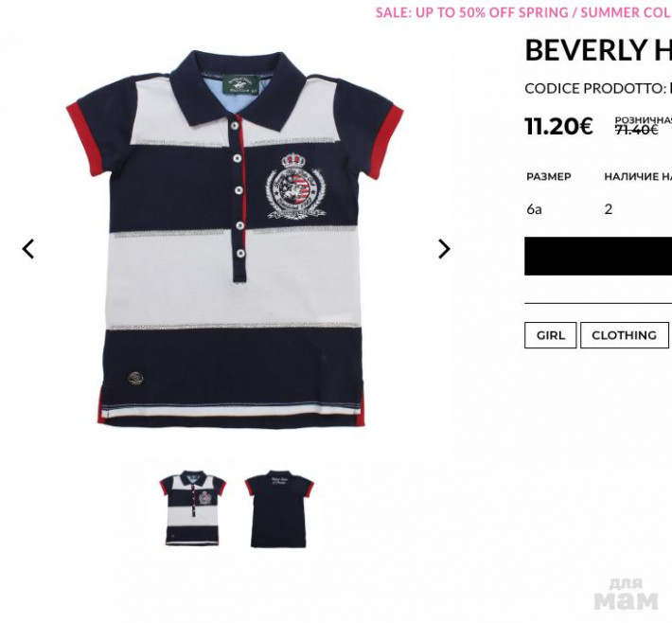Click the main striped polo product image
The image size is (672, 623).
(x=235, y=239)
